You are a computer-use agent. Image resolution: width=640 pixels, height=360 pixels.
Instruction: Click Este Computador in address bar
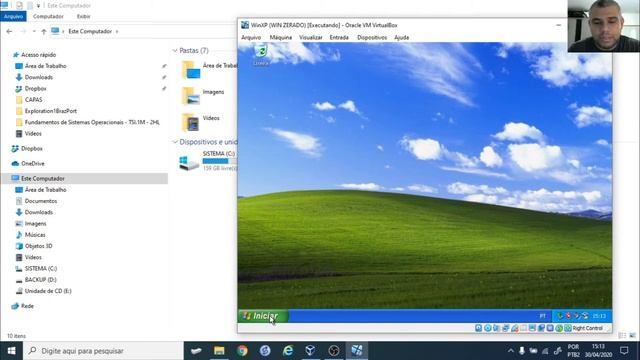90,31
